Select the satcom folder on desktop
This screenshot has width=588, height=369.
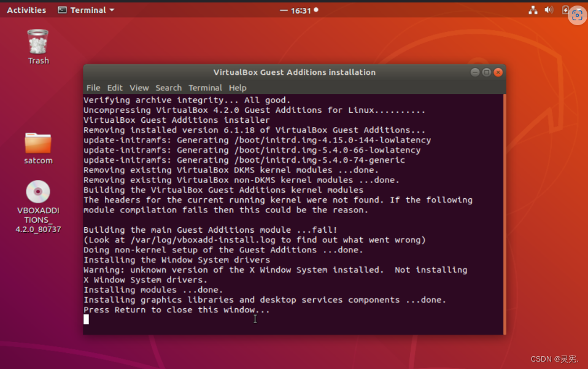pyautogui.click(x=38, y=143)
